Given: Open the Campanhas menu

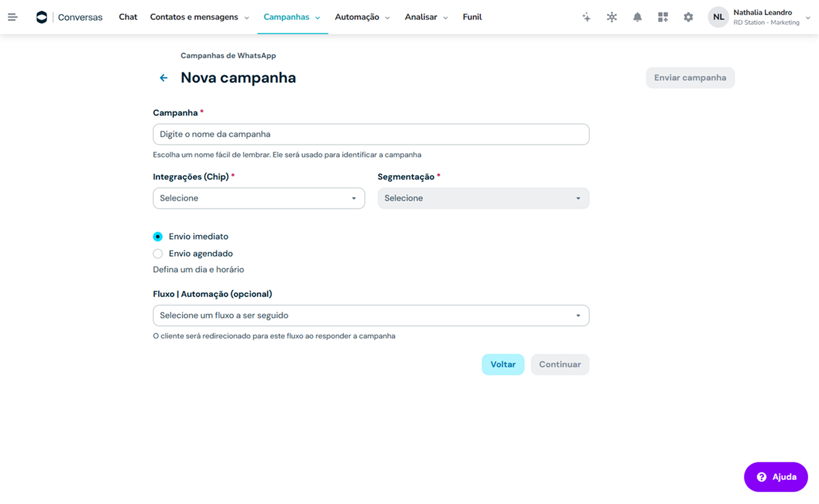Looking at the screenshot, I should (292, 17).
